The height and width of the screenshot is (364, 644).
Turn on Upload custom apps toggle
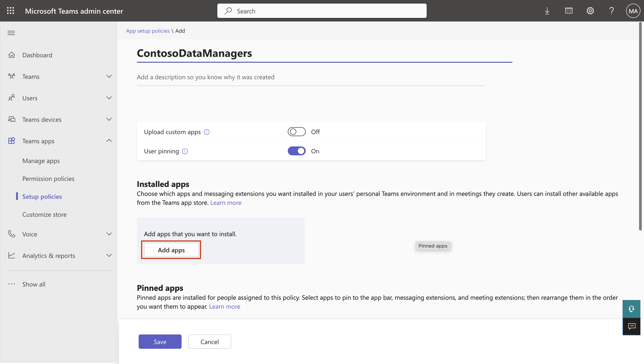[297, 132]
